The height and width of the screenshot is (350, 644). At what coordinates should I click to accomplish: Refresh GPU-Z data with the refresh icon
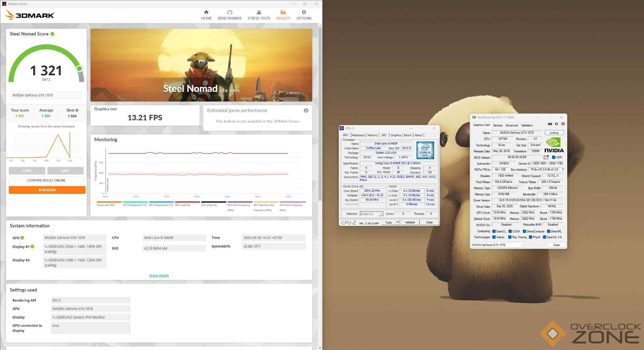coord(556,124)
